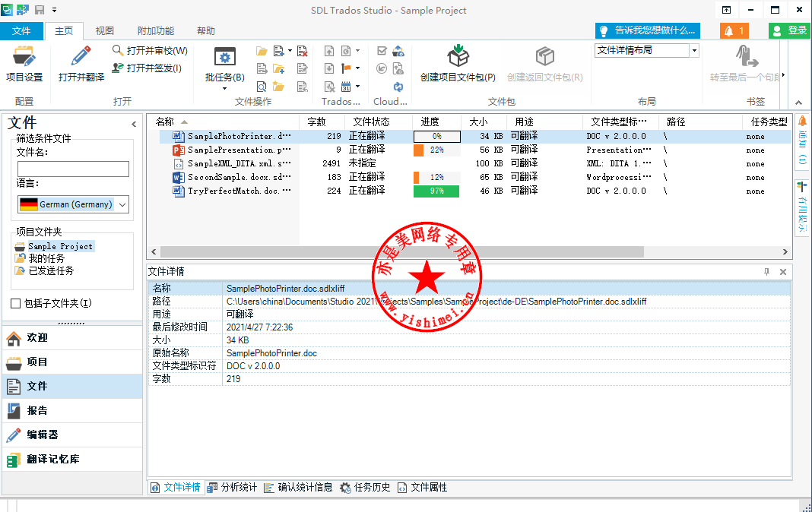
Task: Click the green-blue puzzle icon in title bar
Action: click(x=23, y=10)
